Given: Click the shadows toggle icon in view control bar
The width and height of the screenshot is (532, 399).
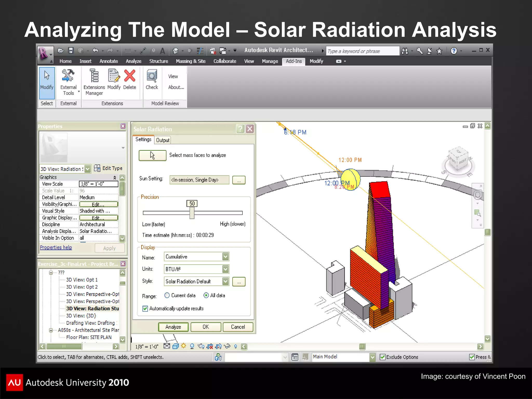Looking at the screenshot, I should [x=192, y=346].
